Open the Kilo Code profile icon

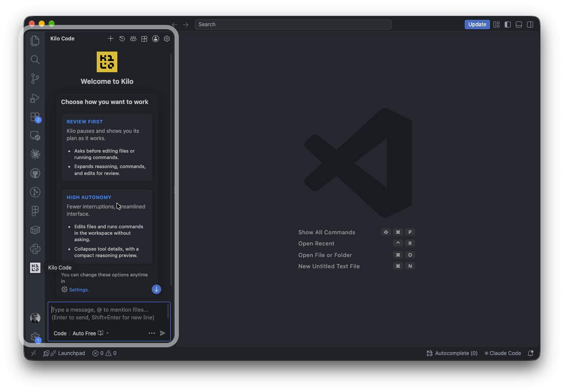[x=156, y=39]
